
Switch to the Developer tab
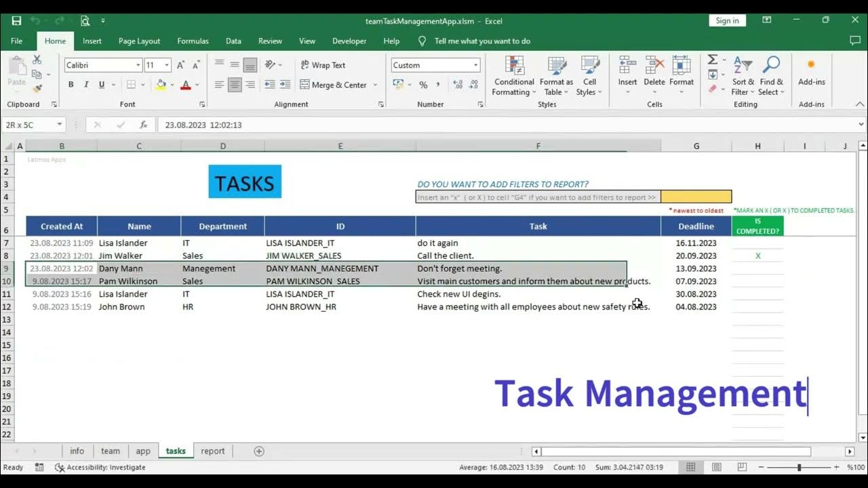tap(350, 41)
